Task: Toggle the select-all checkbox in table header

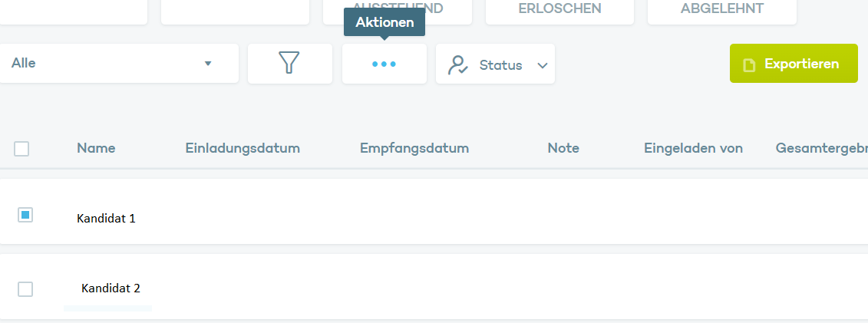Action: (21, 149)
